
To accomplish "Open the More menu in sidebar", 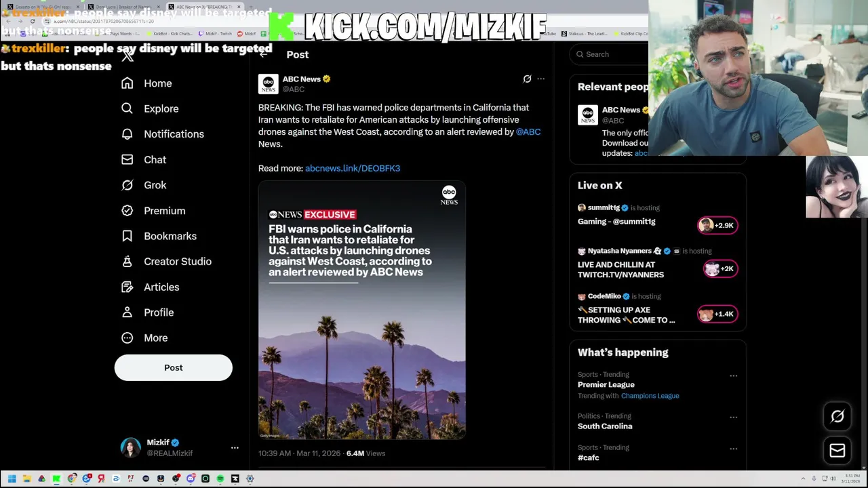I will (144, 338).
